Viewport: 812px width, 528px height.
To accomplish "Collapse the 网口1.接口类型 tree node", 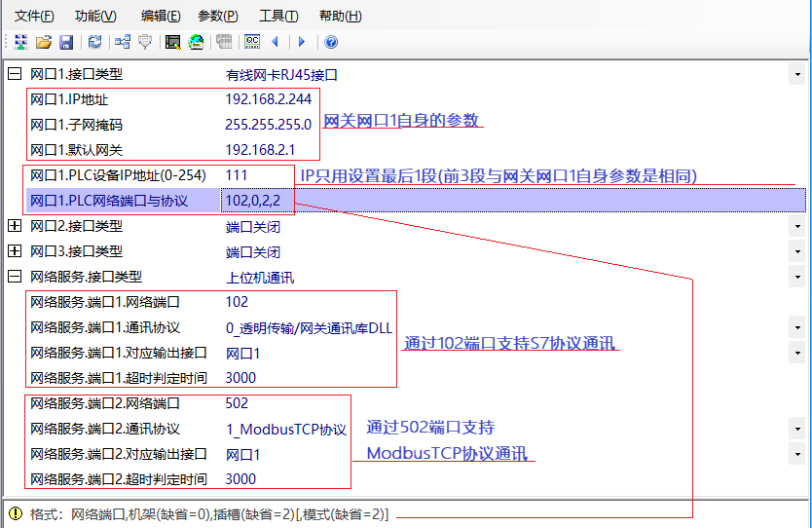I will pos(15,74).
